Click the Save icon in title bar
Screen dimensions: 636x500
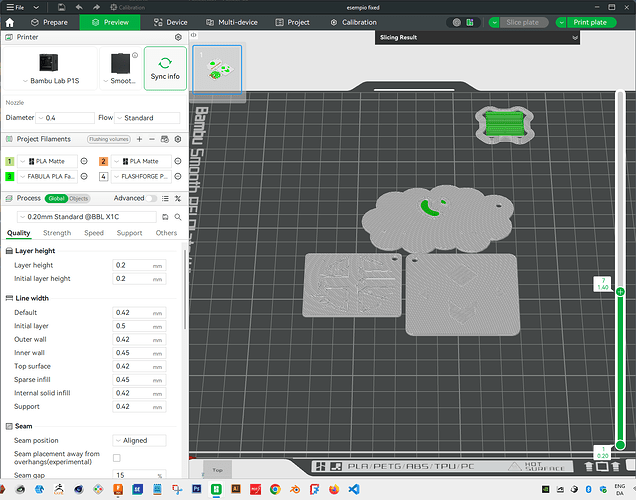[61, 7]
